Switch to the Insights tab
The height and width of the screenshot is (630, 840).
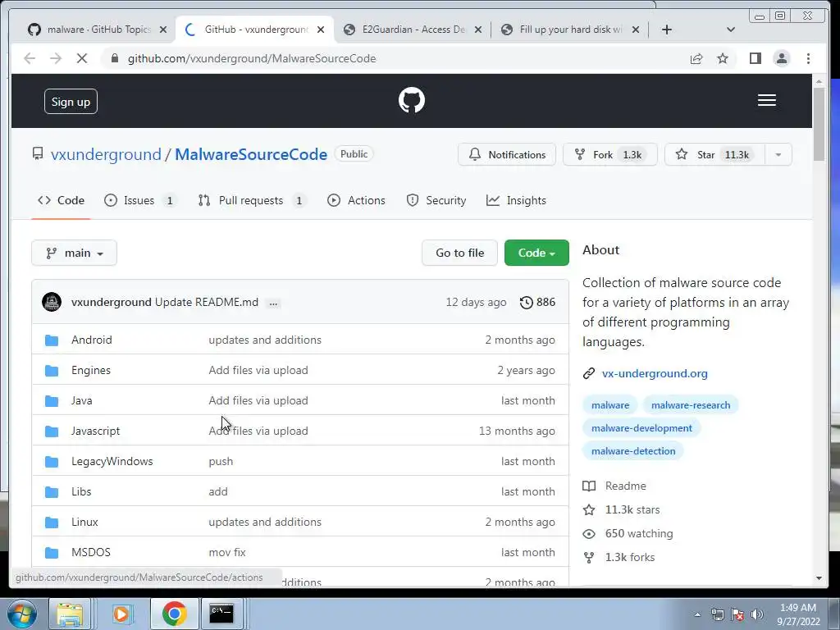[x=516, y=200]
